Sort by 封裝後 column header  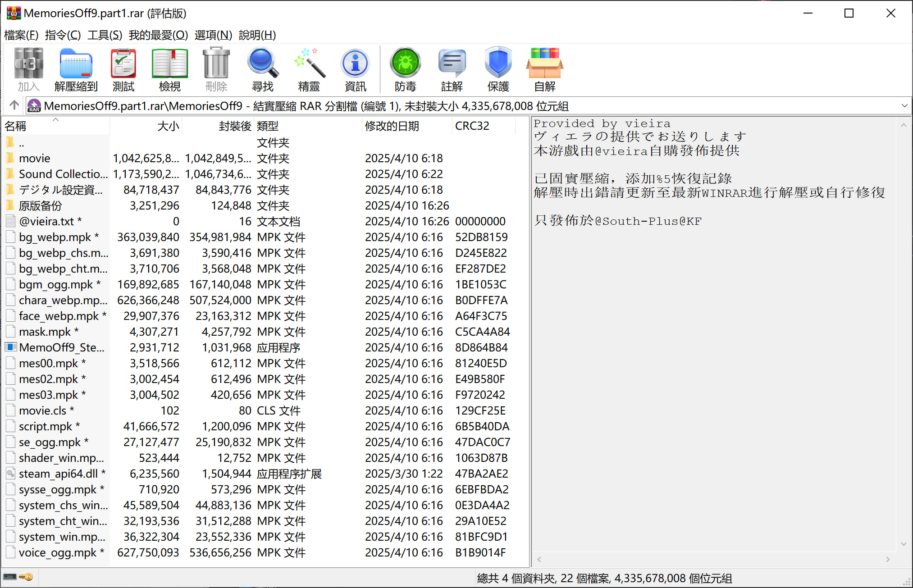[x=218, y=126]
